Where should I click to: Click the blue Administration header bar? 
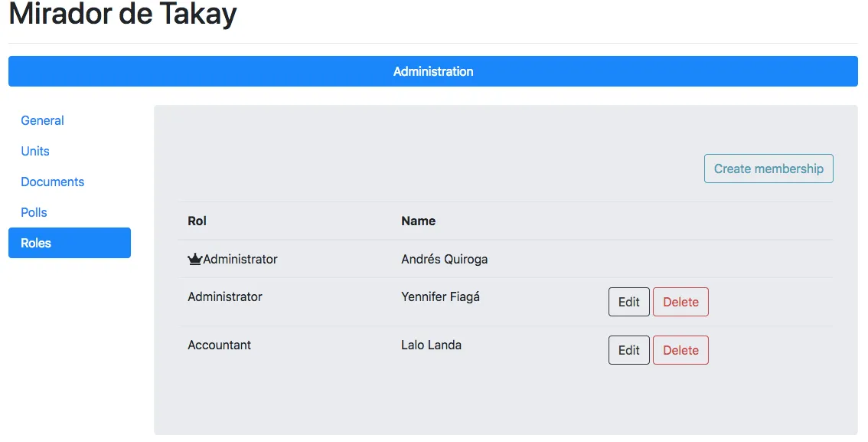point(432,71)
